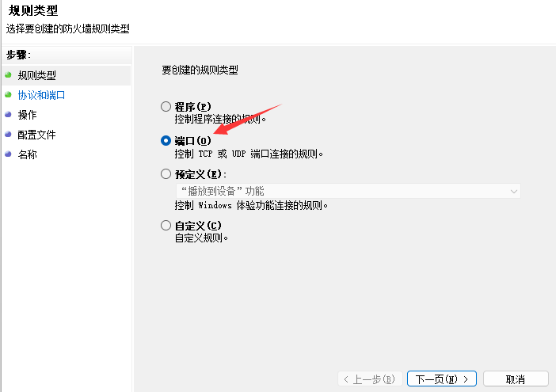Select 规则类型 step in sidebar
Viewport: 556px width, 392px height.
point(37,75)
